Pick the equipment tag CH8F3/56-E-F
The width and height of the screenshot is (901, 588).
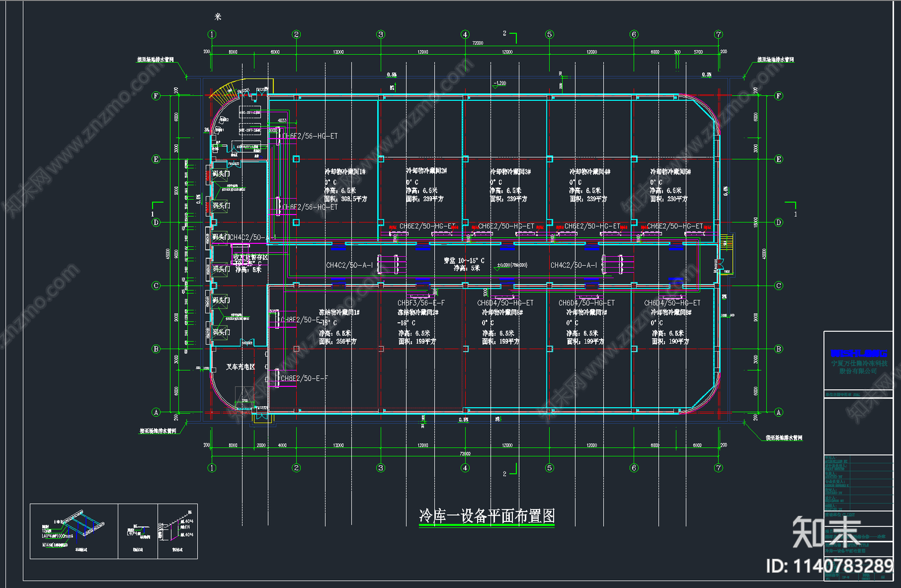(x=421, y=303)
